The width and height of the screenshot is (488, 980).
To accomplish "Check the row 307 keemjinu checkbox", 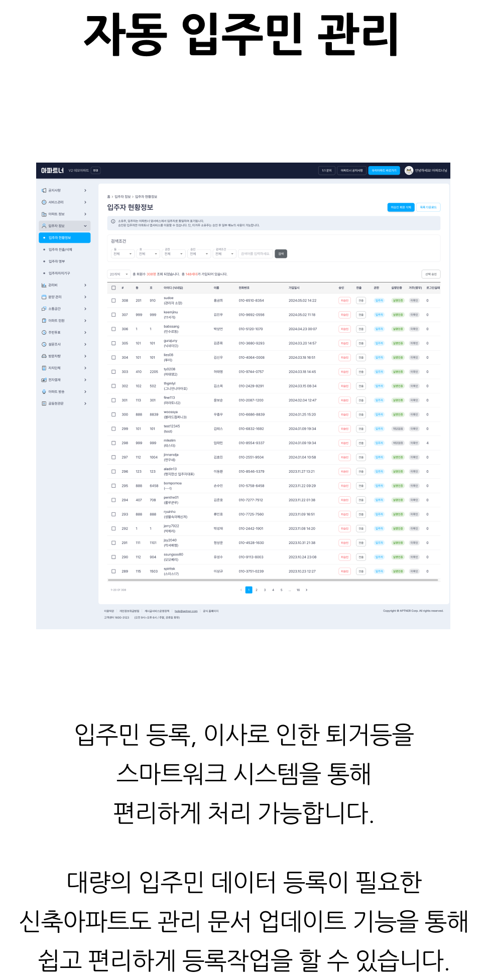I will (113, 315).
